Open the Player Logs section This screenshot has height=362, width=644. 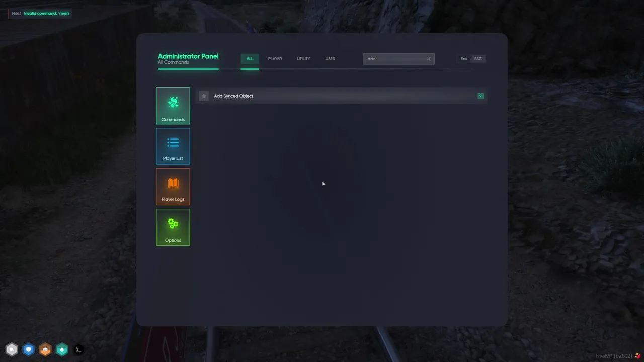pos(173,187)
